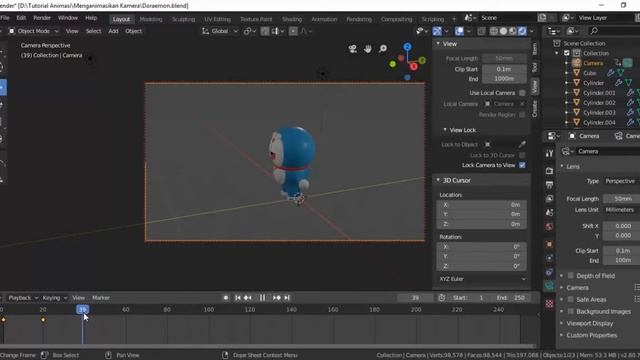The height and width of the screenshot is (360, 640).
Task: Click the pan view hand icon
Action: [368, 49]
